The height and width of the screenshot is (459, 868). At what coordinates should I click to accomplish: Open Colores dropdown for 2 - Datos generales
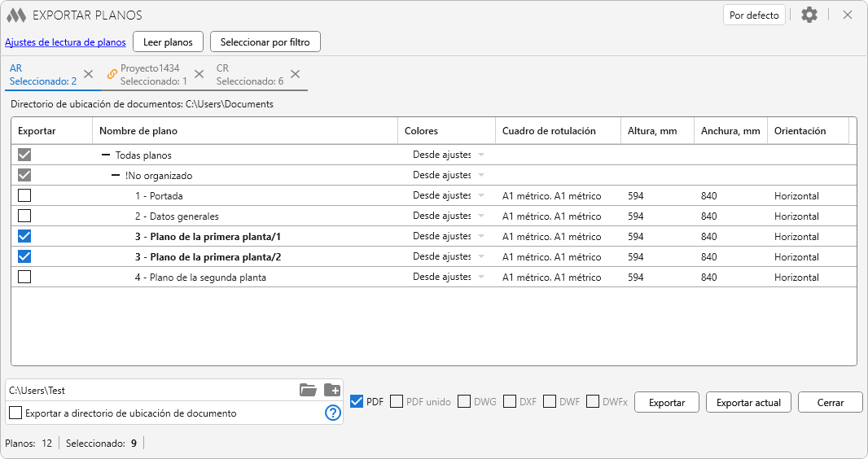point(480,216)
